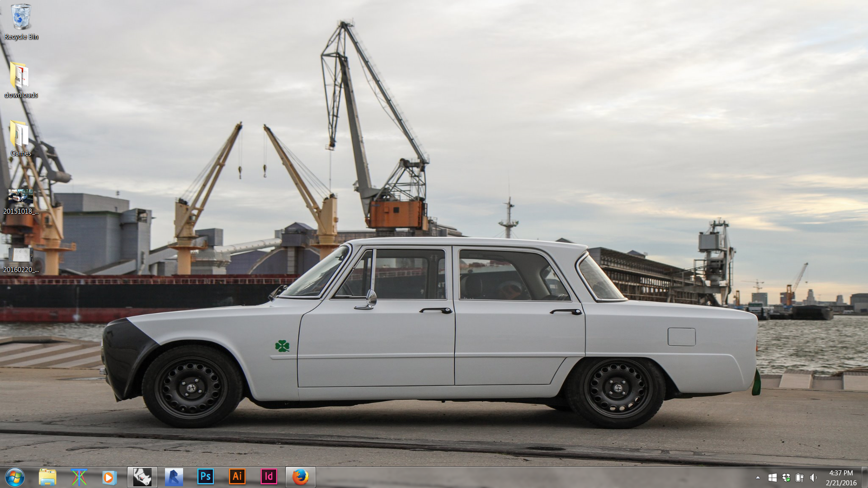868x488 pixels.
Task: Launch Adobe Illustrator from the taskbar
Action: click(x=237, y=477)
